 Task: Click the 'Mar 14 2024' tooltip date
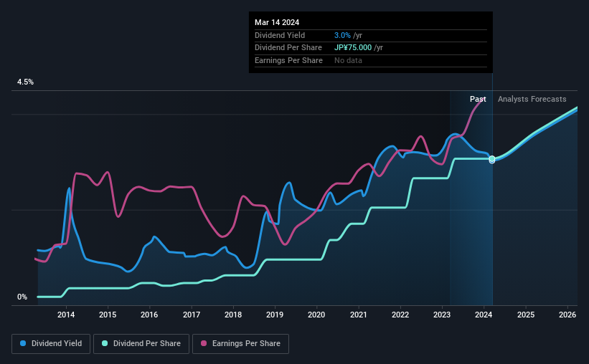pos(277,22)
